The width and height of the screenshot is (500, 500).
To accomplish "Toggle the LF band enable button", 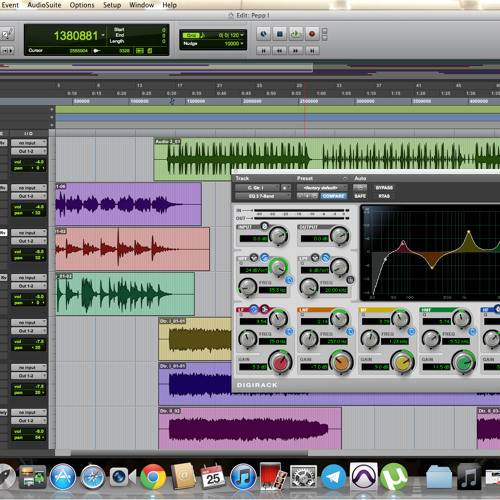I will tap(289, 331).
